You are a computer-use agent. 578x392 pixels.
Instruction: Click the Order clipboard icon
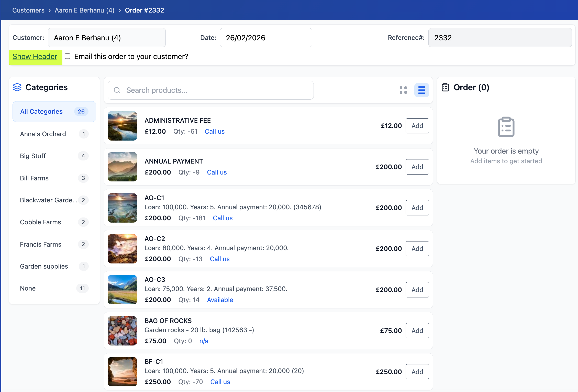(x=445, y=87)
